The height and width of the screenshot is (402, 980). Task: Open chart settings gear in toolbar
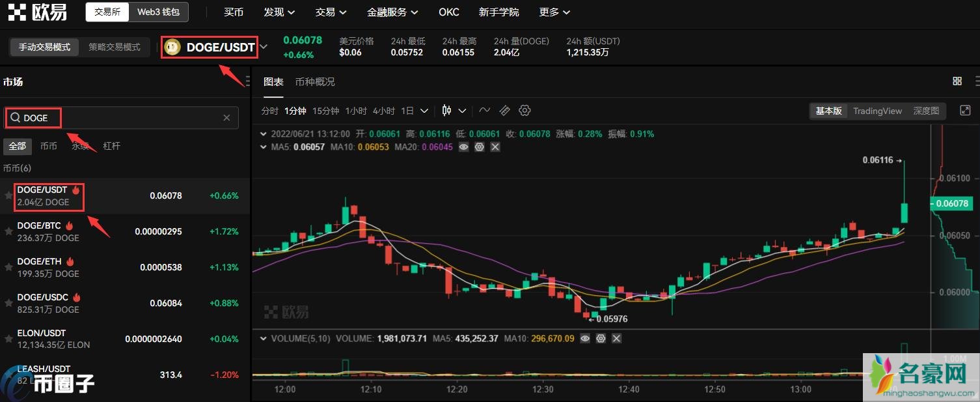(525, 111)
